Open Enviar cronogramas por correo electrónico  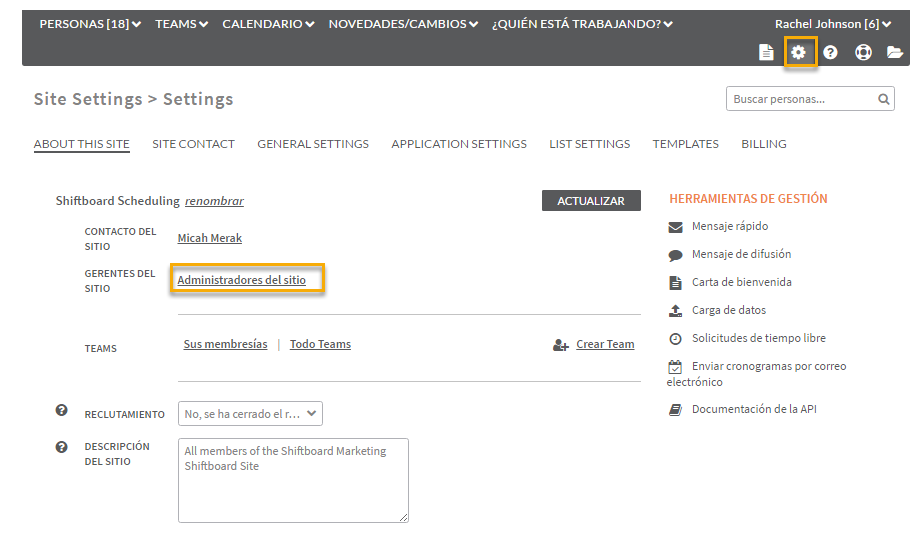pyautogui.click(x=757, y=374)
